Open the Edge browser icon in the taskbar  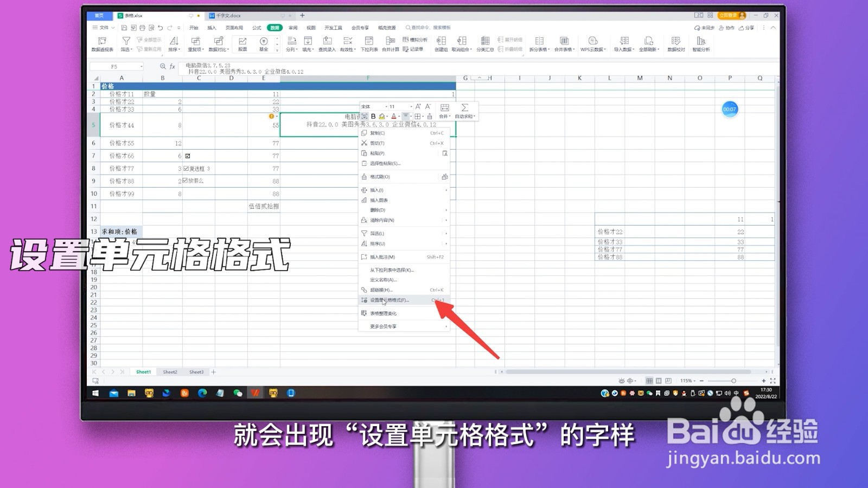pyautogui.click(x=202, y=393)
